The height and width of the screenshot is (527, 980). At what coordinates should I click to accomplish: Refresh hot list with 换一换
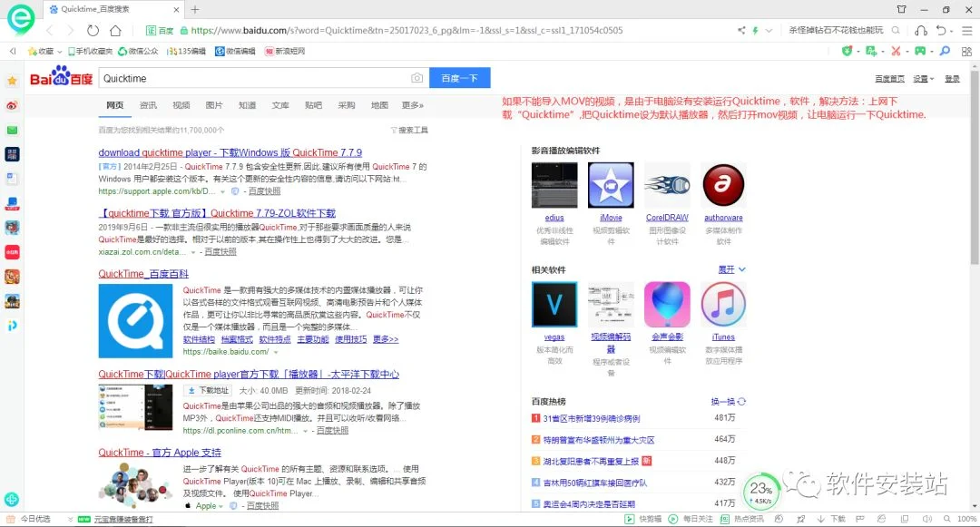pos(728,402)
